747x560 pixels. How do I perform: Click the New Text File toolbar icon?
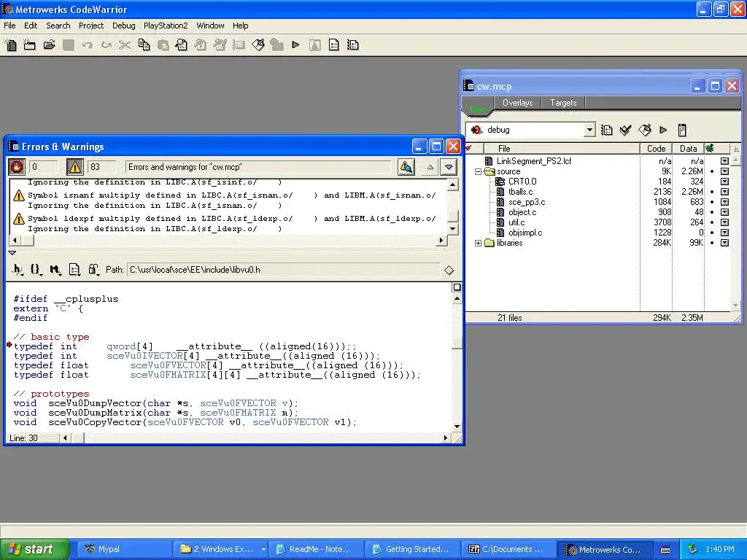pos(10,45)
